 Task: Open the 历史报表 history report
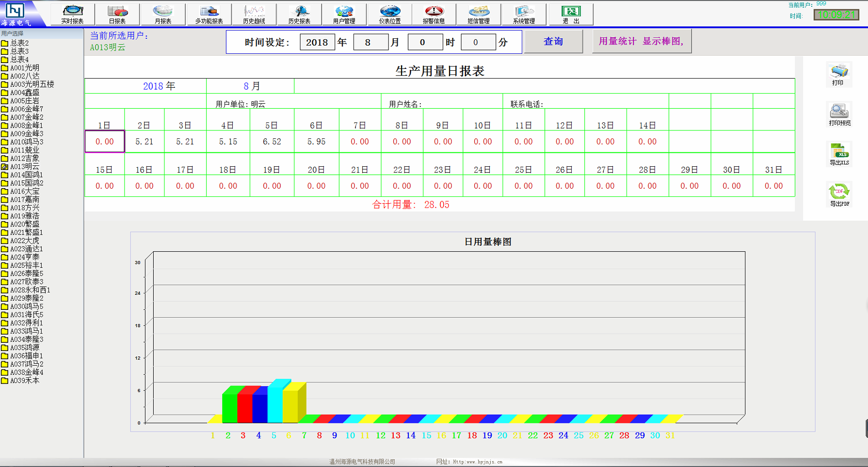299,14
